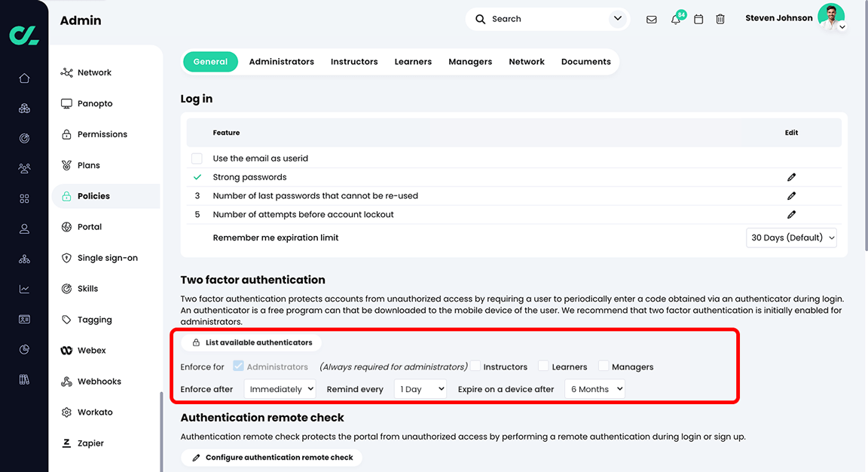
Task: Enable two factor enforcement for Managers
Action: (x=604, y=366)
